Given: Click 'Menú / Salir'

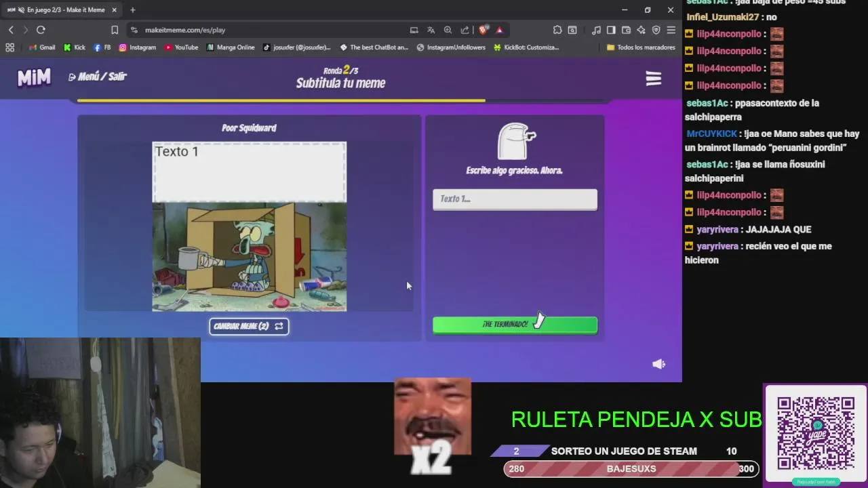Looking at the screenshot, I should point(98,77).
